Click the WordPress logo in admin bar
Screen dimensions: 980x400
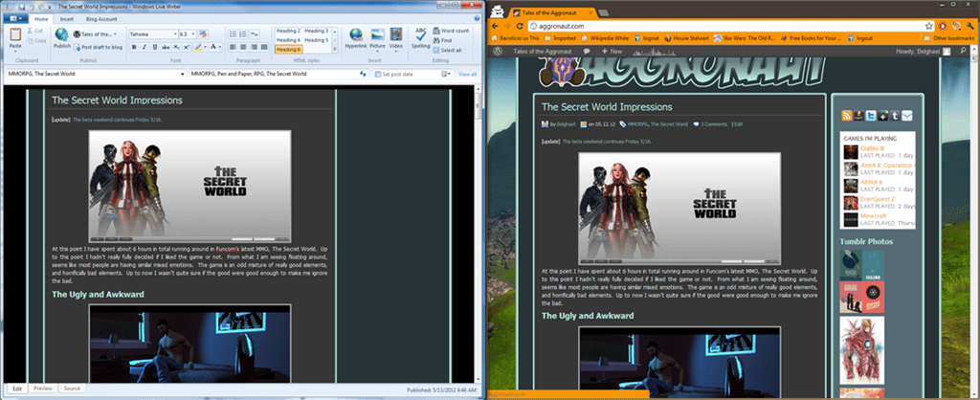(x=498, y=51)
